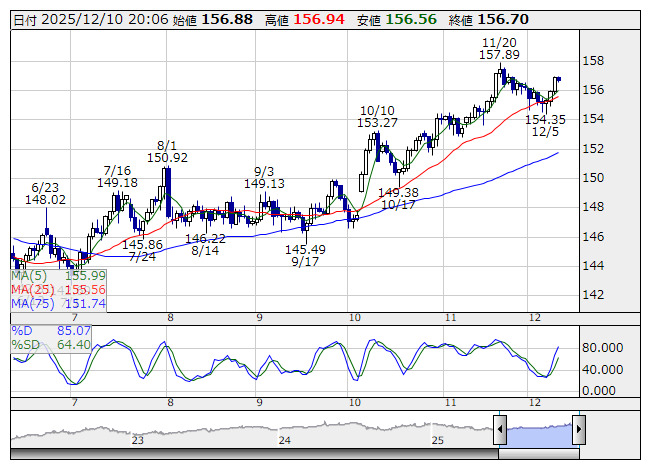
Task: Click the 6/23 148.02 high label
Action: click(45, 194)
